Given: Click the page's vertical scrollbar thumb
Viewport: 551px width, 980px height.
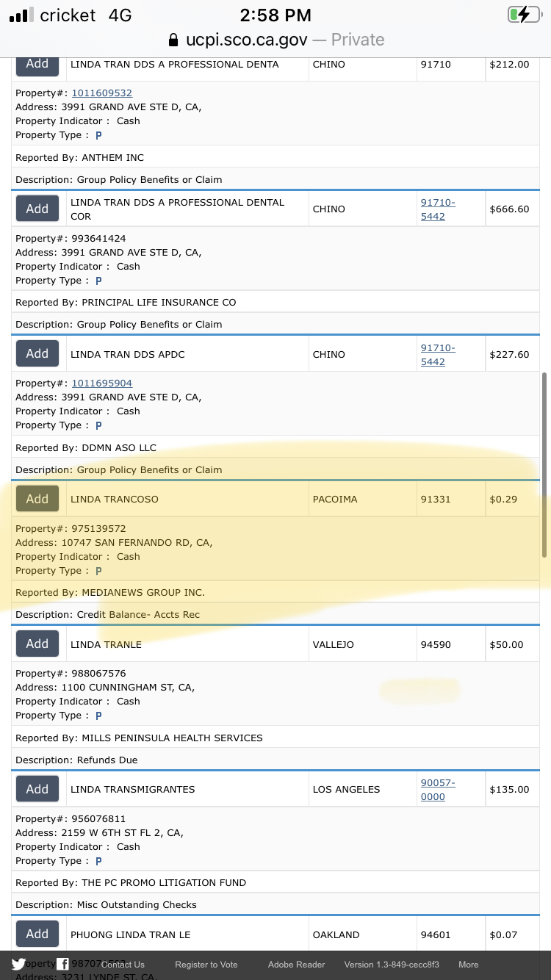Looking at the screenshot, I should pos(544,464).
